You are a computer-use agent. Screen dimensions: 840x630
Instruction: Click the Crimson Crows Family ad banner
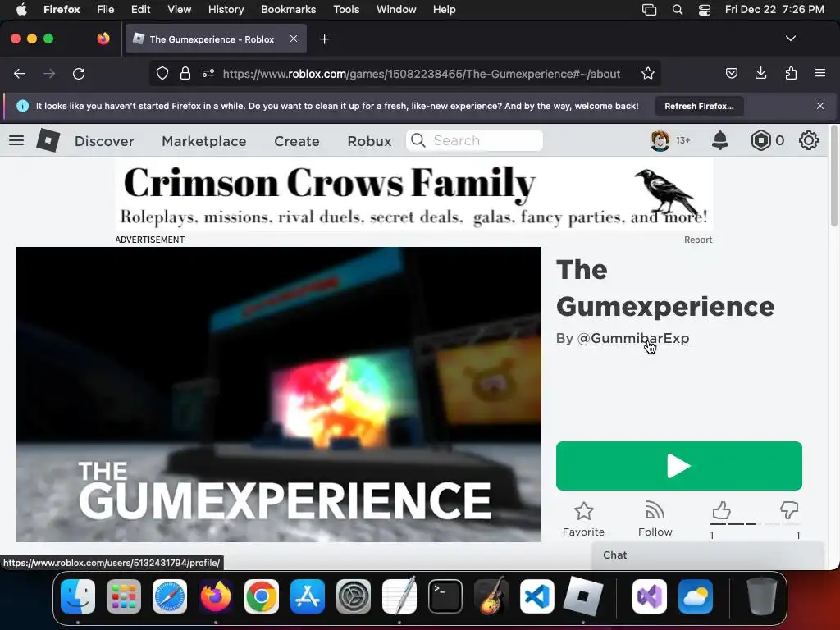[414, 195]
